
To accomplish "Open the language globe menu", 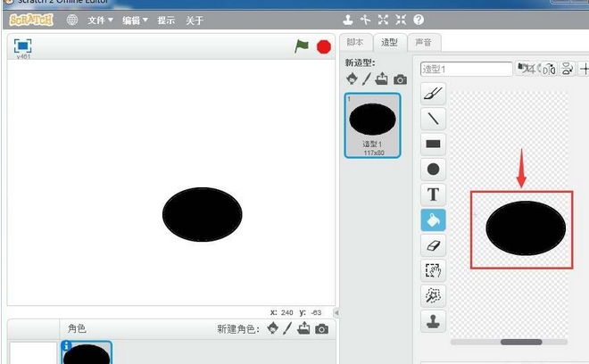I will pyautogui.click(x=72, y=20).
